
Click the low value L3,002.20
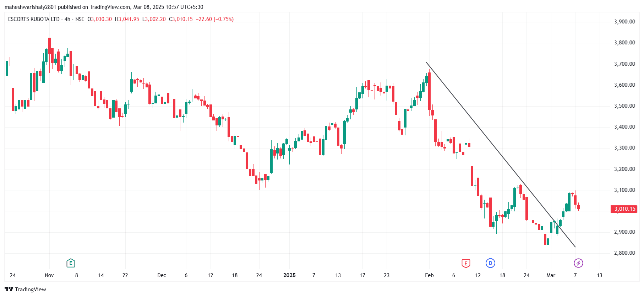[x=154, y=19]
